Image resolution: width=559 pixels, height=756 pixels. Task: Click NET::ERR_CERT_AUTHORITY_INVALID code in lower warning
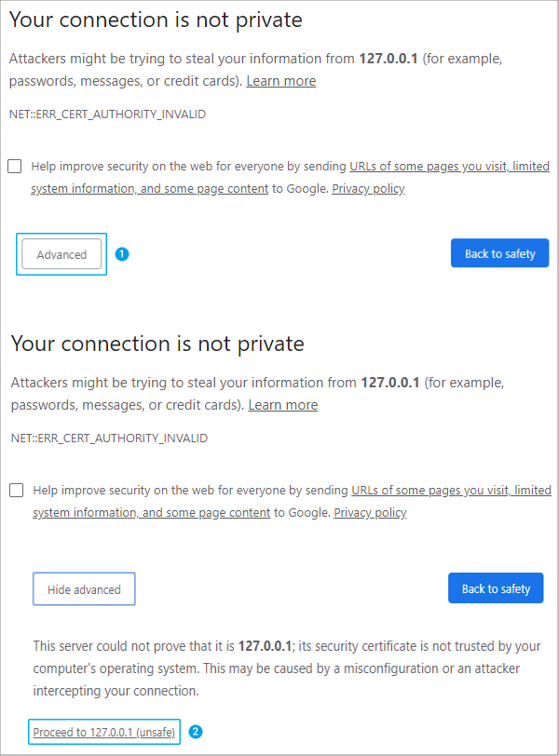tap(109, 438)
